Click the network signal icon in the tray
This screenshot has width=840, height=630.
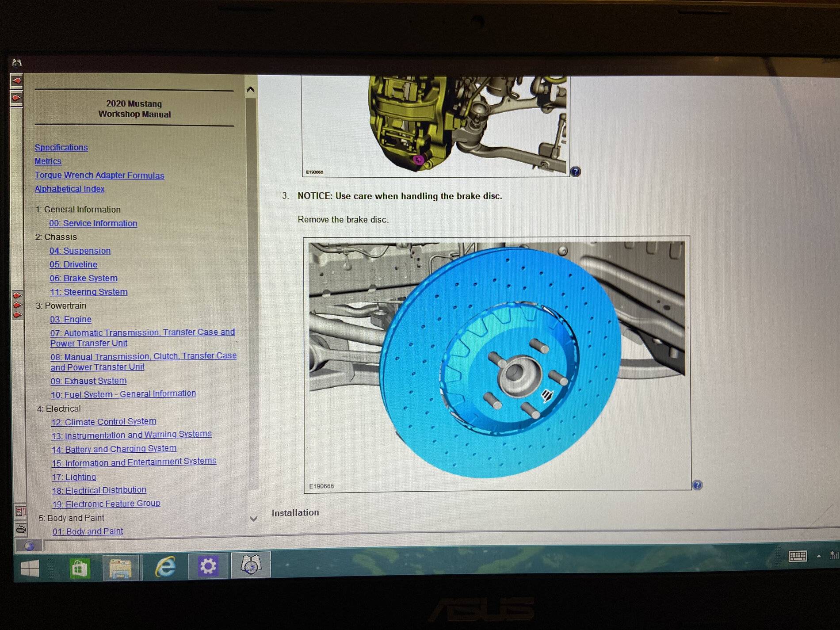pyautogui.click(x=834, y=555)
